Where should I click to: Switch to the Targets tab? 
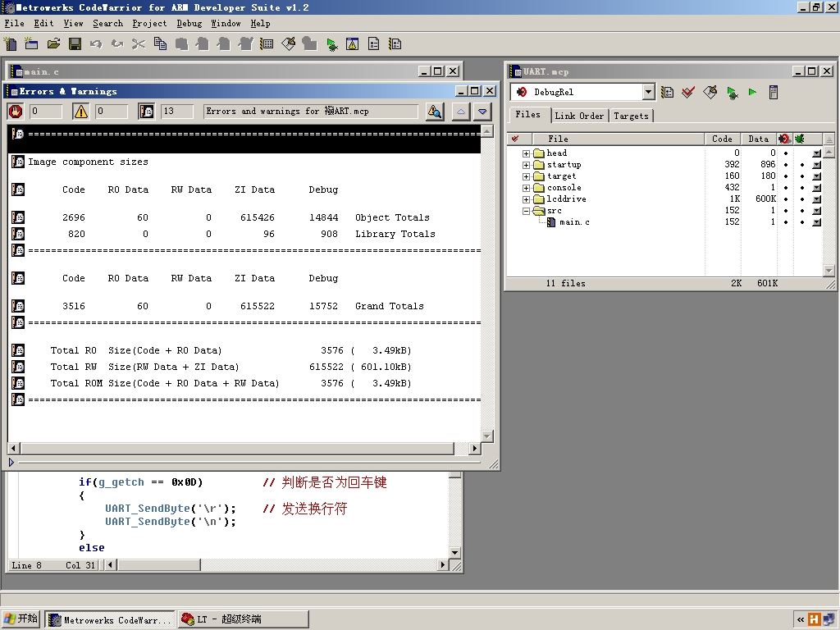[631, 116]
